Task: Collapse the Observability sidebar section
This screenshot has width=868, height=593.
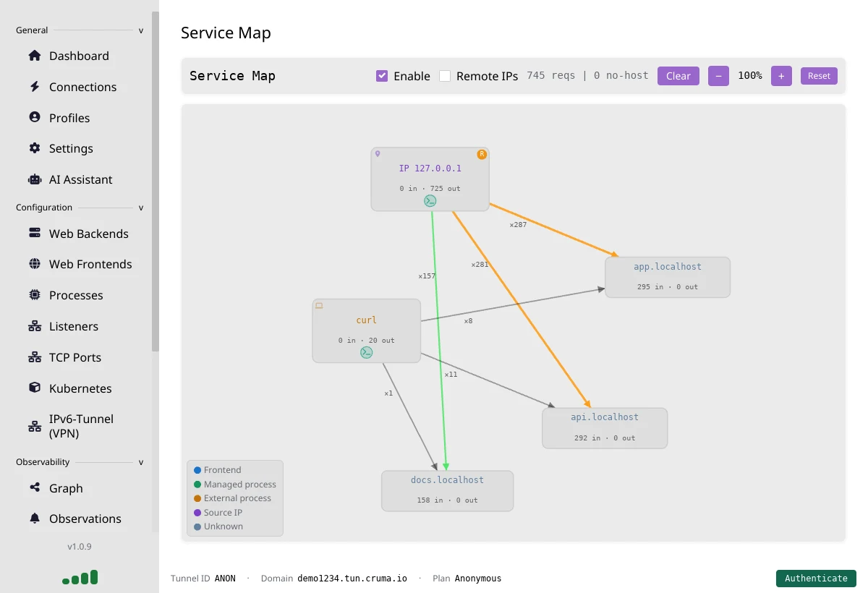Action: coord(141,462)
